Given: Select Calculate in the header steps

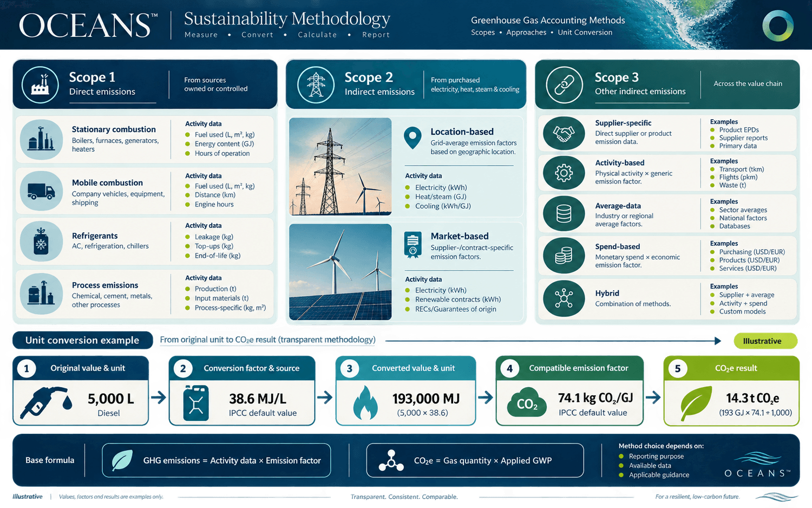Looking at the screenshot, I should pyautogui.click(x=317, y=35).
